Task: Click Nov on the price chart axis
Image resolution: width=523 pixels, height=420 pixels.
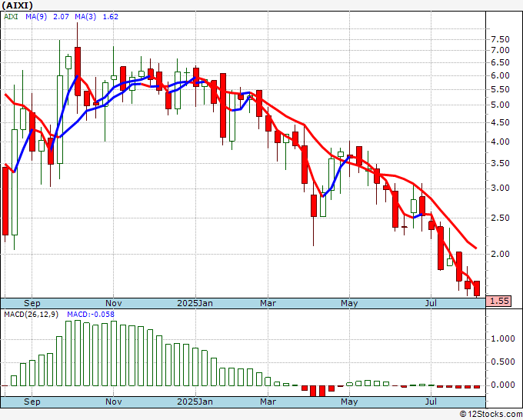Action: click(113, 303)
